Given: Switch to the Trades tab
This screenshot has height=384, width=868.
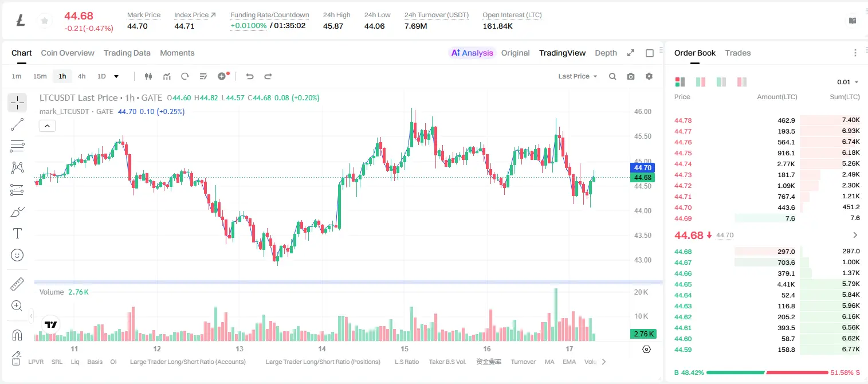Looking at the screenshot, I should coord(737,53).
